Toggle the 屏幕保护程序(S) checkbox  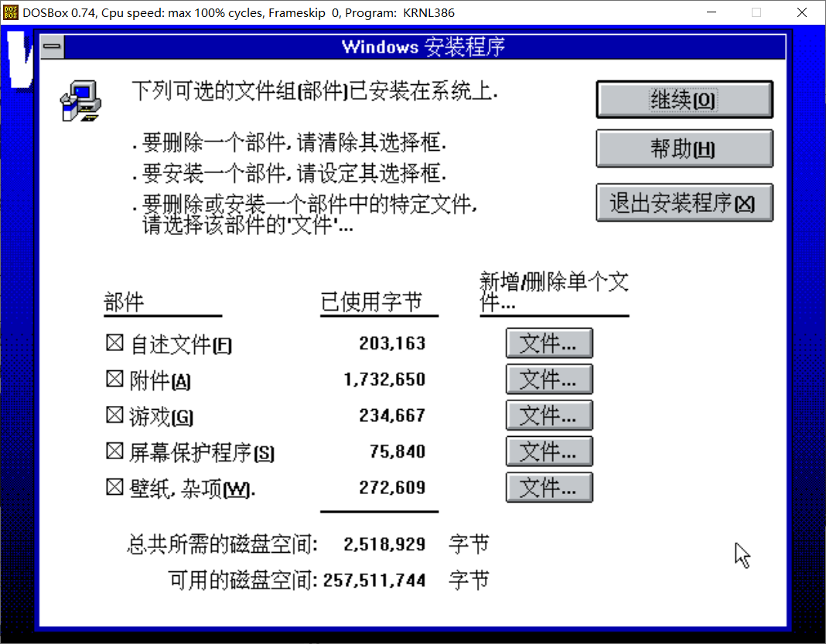(x=114, y=451)
